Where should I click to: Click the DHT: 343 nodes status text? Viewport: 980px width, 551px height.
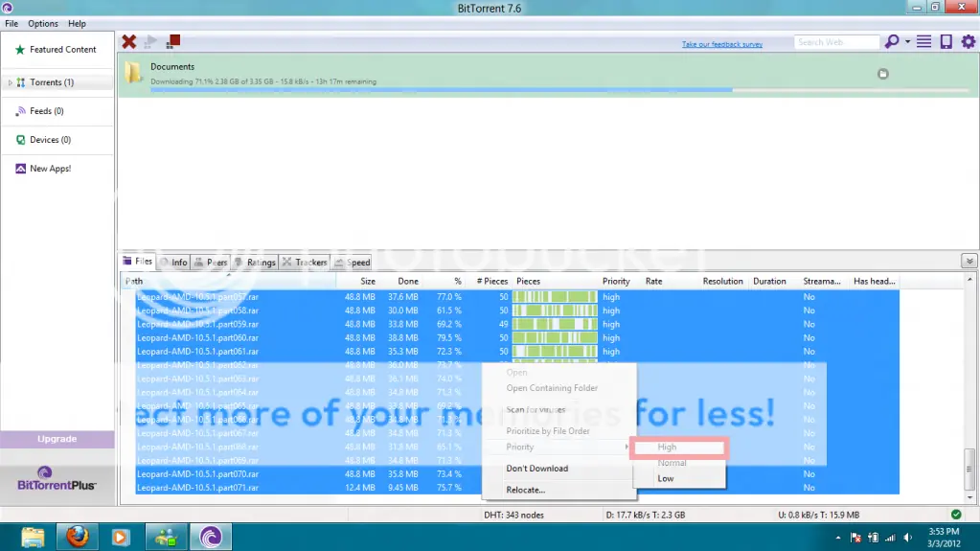tap(513, 516)
